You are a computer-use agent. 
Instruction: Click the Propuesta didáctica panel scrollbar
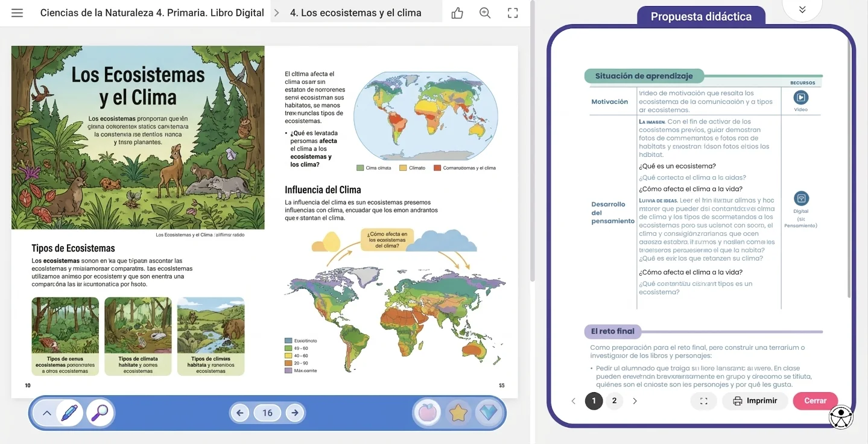[x=849, y=169]
